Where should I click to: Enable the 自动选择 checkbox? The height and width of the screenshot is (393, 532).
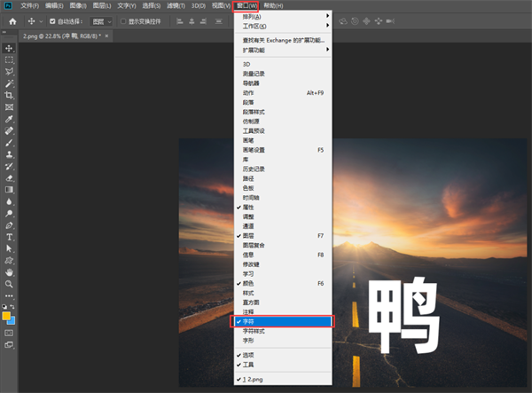52,21
